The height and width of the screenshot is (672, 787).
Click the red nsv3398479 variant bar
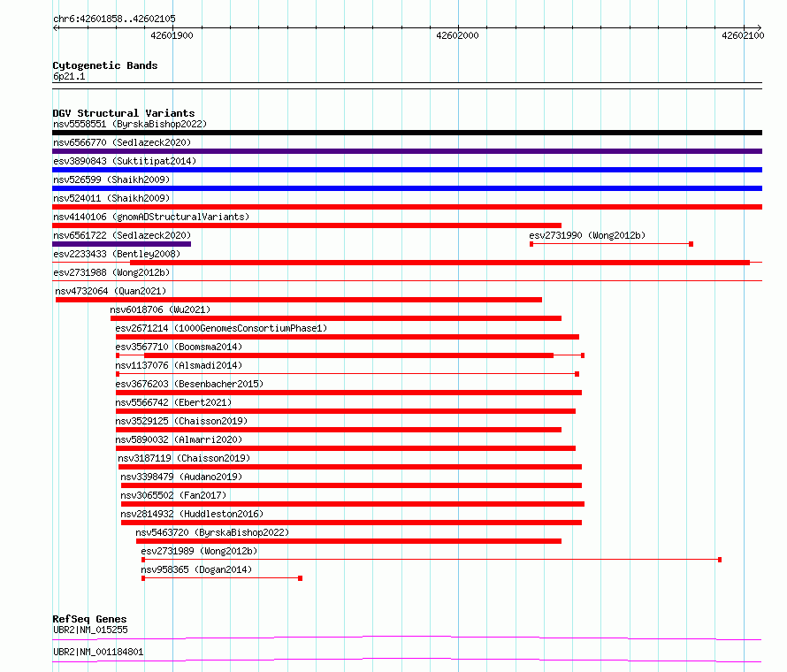pos(351,485)
